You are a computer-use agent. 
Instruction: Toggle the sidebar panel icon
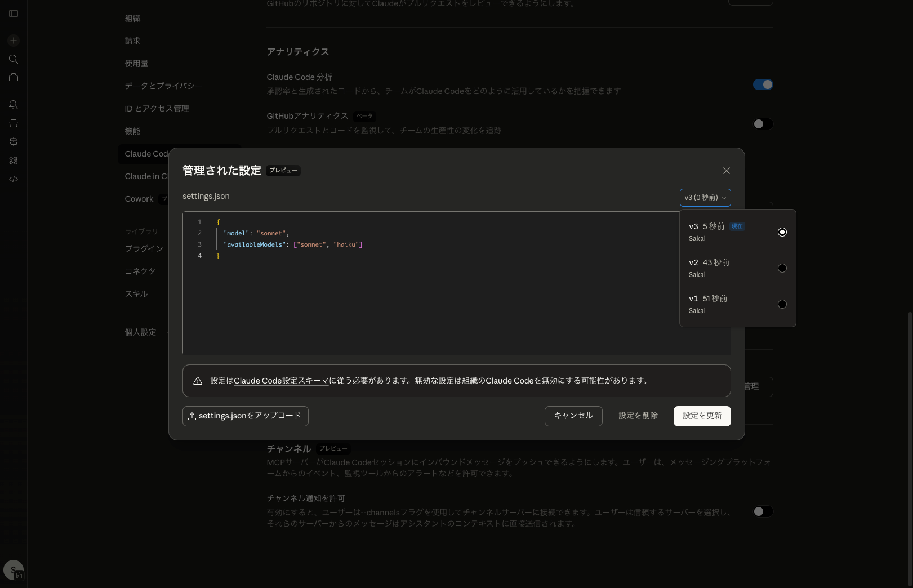[14, 14]
